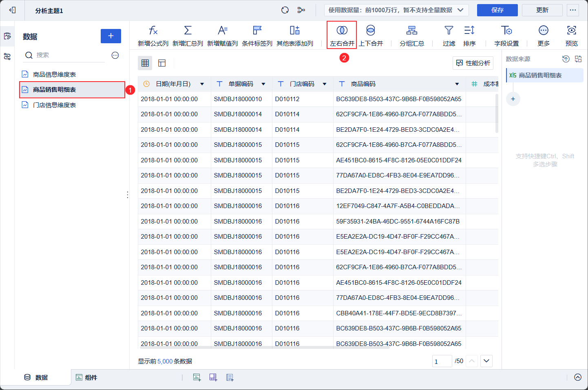Screen dimensions: 588x390
Task: Click the blue plus button to add data
Action: click(111, 36)
